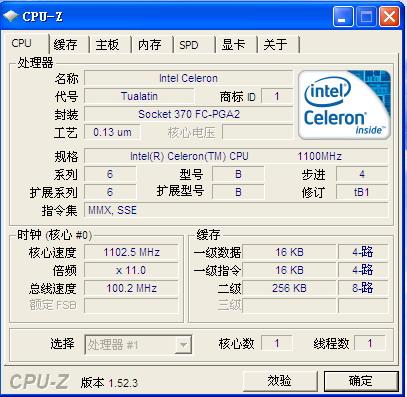The width and height of the screenshot is (407, 397).
Task: Click the 一级指令 associativity 4-路
Action: pos(363,270)
